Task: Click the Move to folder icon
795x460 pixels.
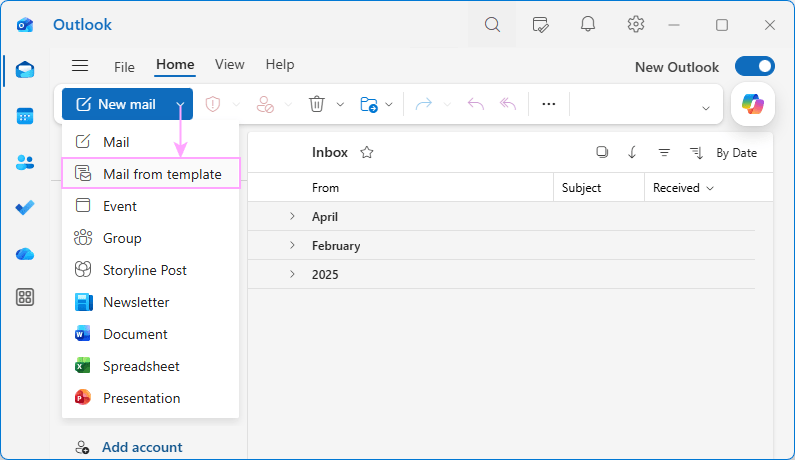Action: click(369, 104)
